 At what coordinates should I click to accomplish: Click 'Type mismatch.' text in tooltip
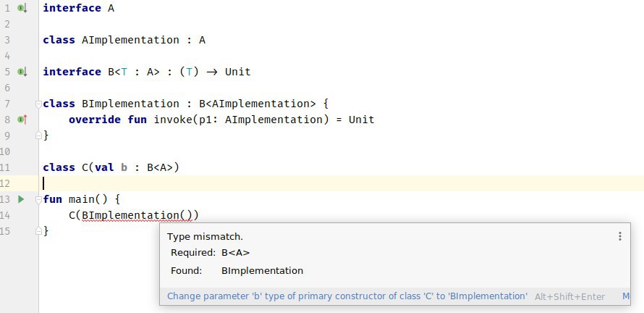tap(205, 236)
